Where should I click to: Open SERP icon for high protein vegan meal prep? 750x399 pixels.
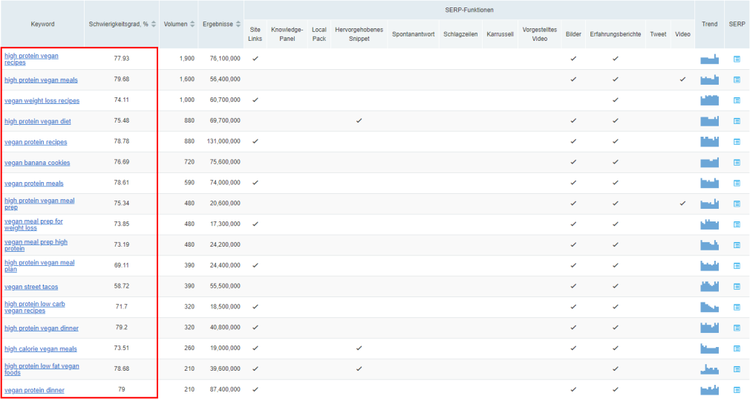[737, 204]
